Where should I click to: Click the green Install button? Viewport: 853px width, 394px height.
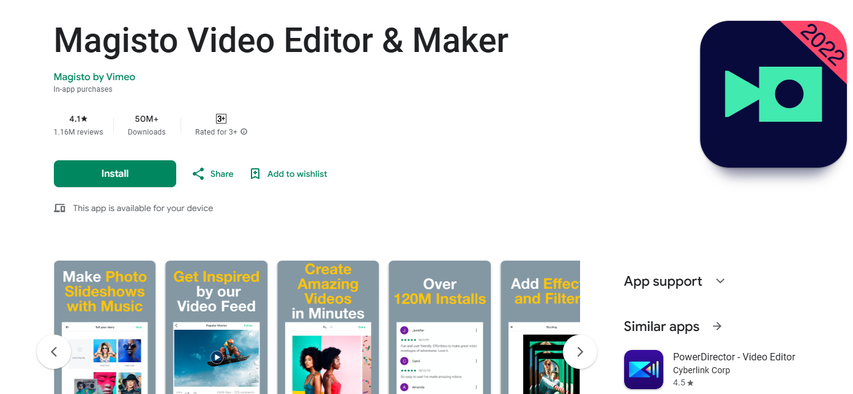pos(115,174)
